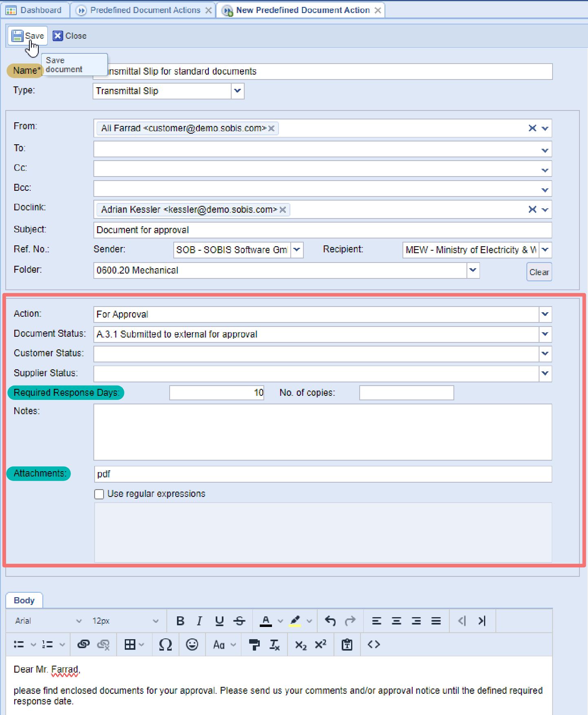Activate format painter

click(254, 644)
